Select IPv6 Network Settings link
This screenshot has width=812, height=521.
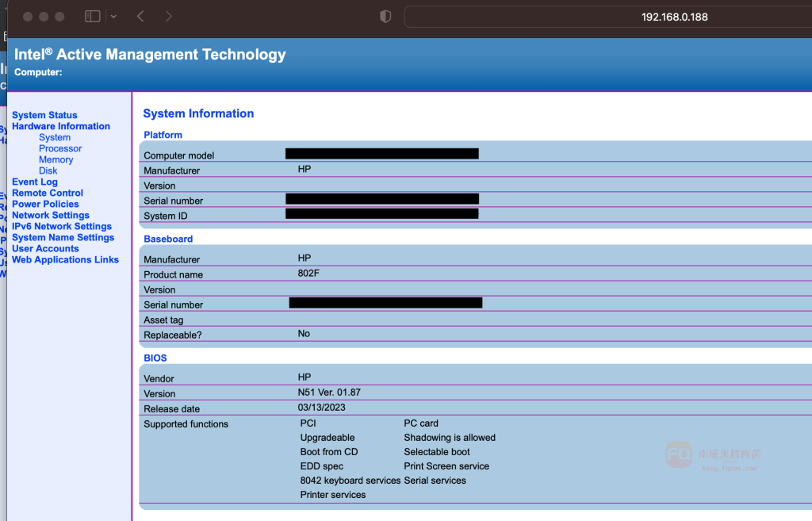[x=62, y=226]
